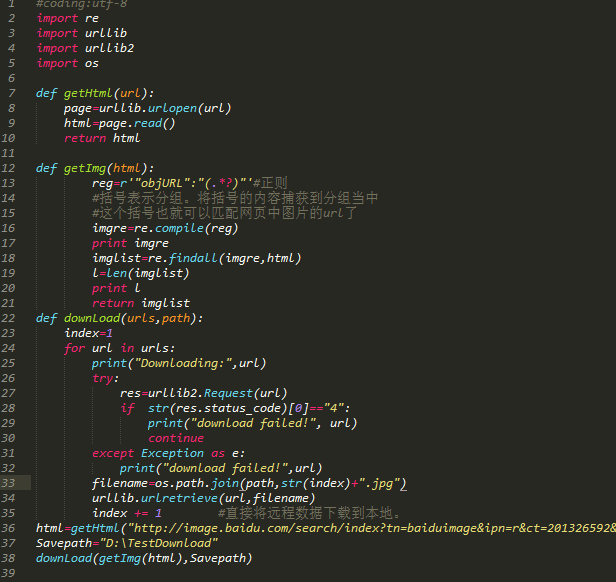The width and height of the screenshot is (616, 582).
Task: Click the 'print imgre' line
Action: pyautogui.click(x=130, y=243)
